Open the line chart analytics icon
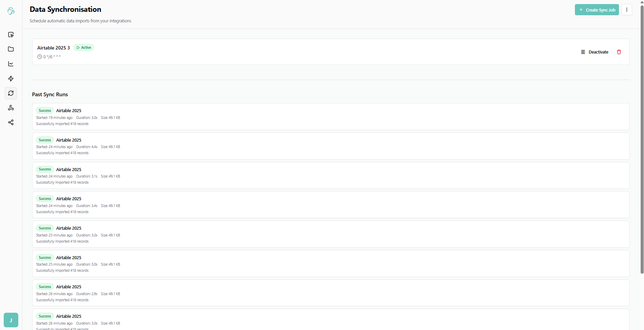 tap(11, 64)
